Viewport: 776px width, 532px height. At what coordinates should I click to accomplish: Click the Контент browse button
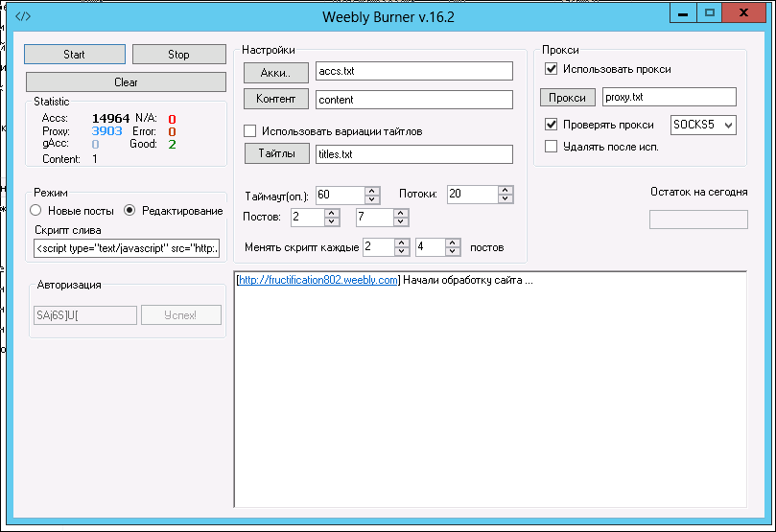276,99
